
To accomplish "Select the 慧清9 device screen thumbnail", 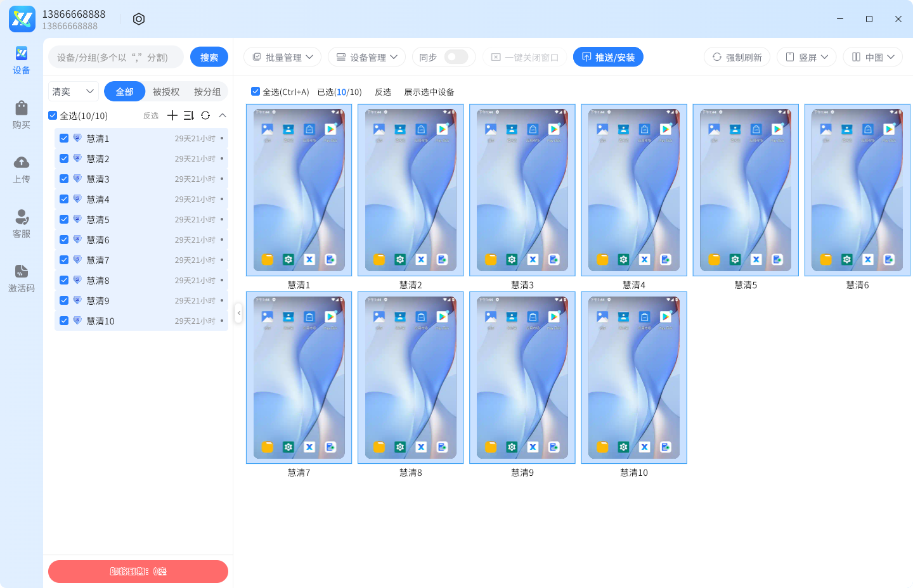I will pyautogui.click(x=522, y=378).
